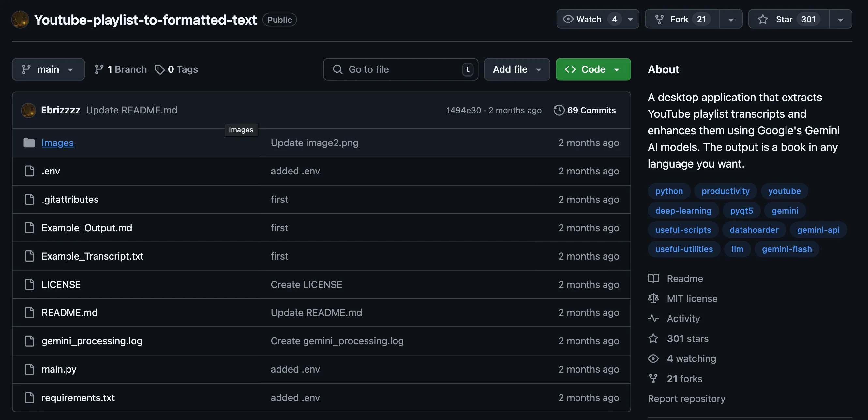Open commit hash 1494e30

tap(464, 110)
